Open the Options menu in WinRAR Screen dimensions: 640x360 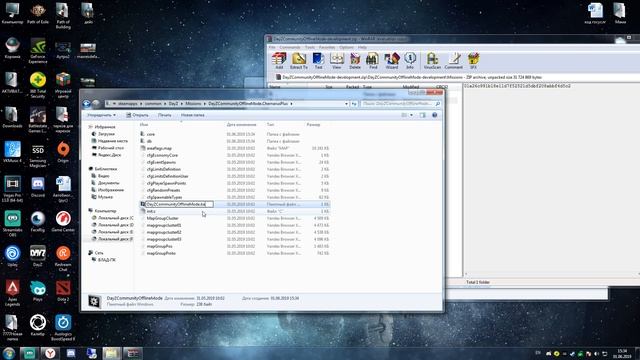pos(346,47)
